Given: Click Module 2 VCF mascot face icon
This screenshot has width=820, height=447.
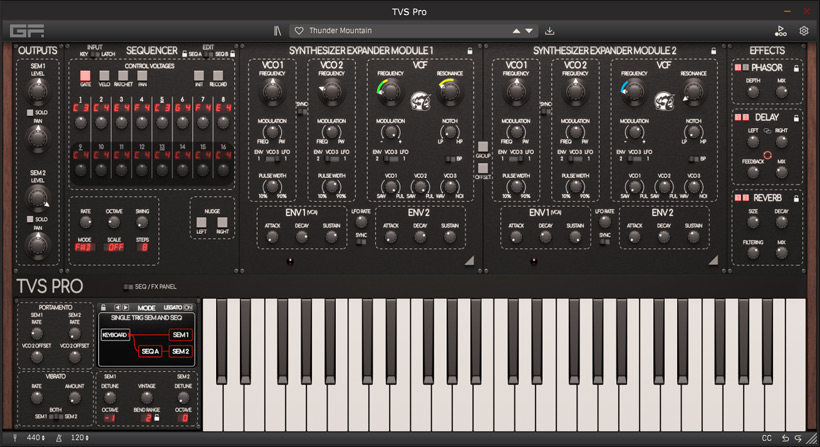Looking at the screenshot, I should pos(664,100).
